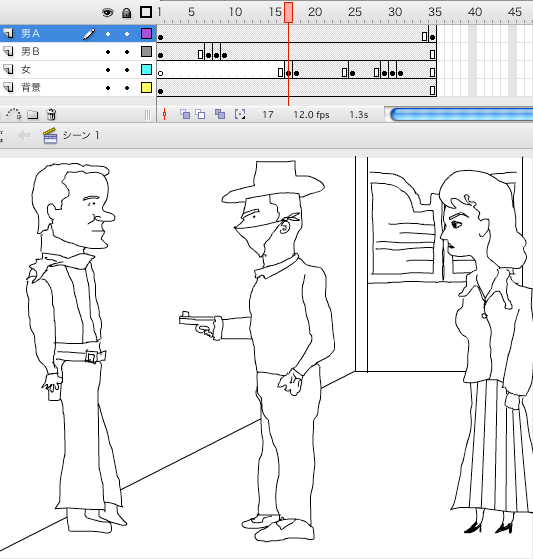
Task: Click frame 25 on the timeline ruler
Action: click(355, 12)
